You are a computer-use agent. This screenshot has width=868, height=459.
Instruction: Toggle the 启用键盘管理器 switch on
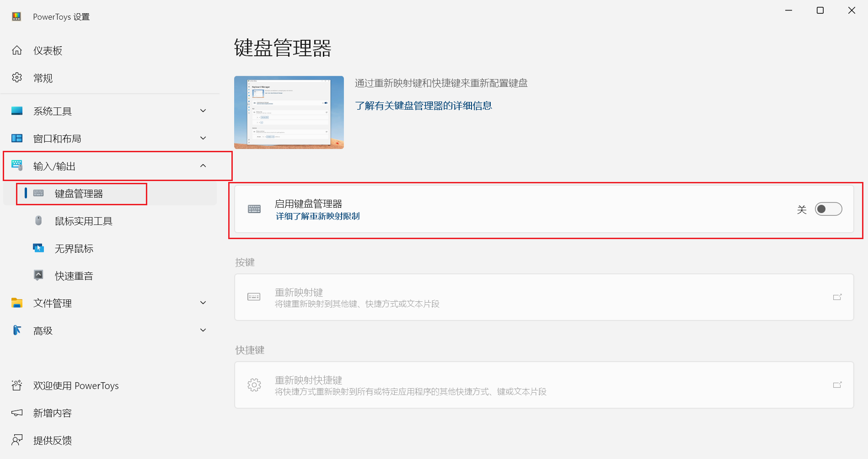point(828,209)
